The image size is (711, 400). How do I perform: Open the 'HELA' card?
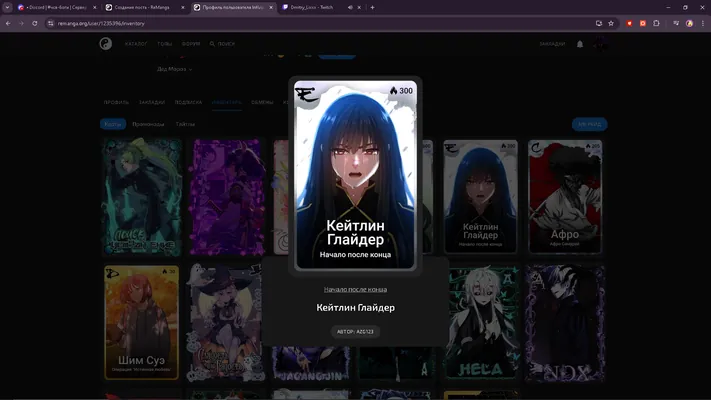click(482, 322)
